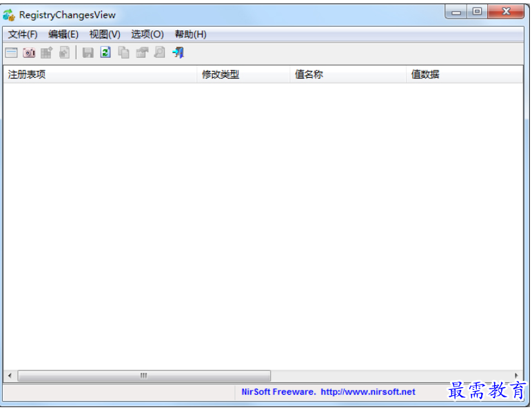
Task: Sort by the 值名称 column header
Action: tap(348, 74)
